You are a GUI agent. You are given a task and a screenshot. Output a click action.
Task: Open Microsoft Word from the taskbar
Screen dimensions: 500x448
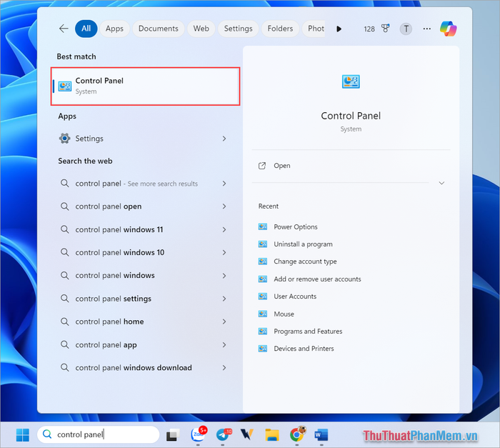pyautogui.click(x=321, y=435)
